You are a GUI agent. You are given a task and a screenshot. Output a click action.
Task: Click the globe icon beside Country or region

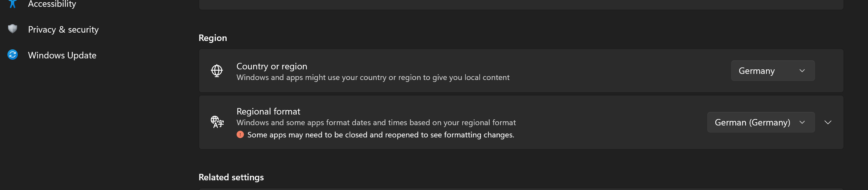(x=217, y=71)
